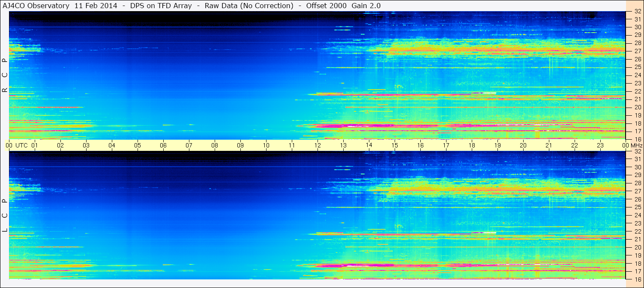Click the RCP spectrogram axis label
644x288 pixels.
(5, 75)
